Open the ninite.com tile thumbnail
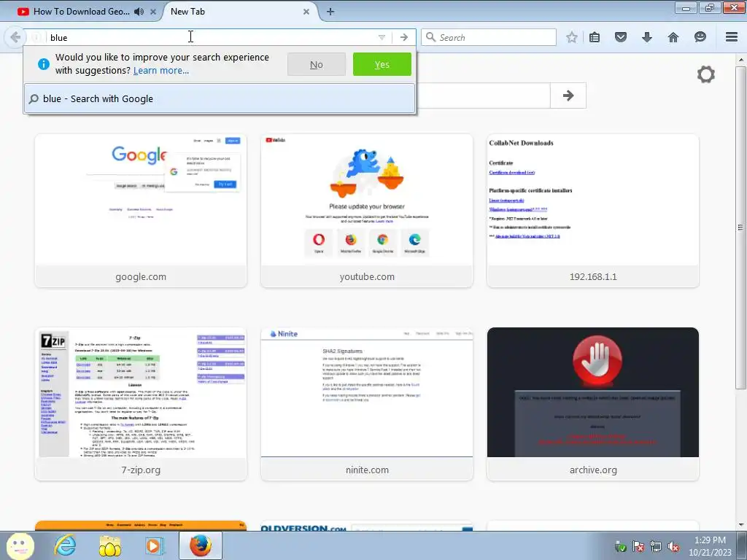 coord(367,392)
